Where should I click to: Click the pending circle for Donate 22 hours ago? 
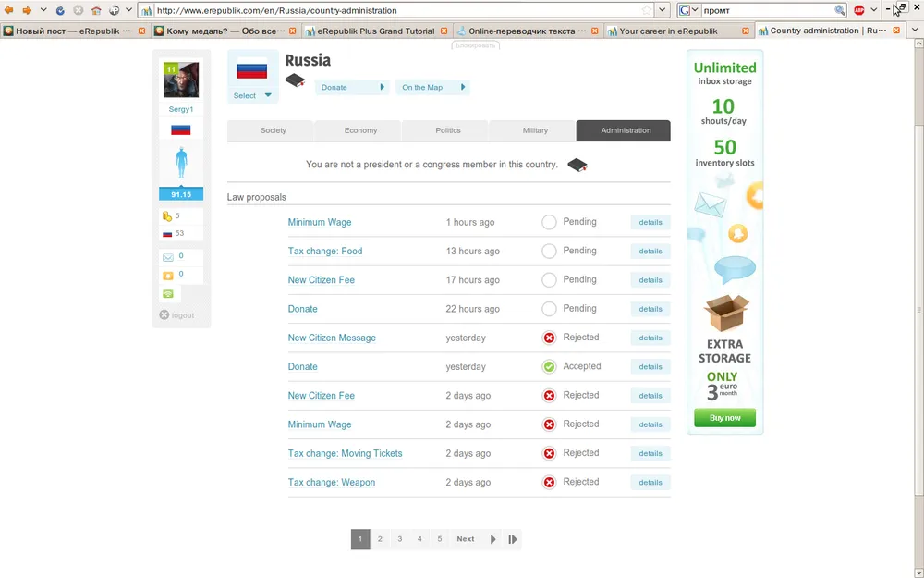549,309
